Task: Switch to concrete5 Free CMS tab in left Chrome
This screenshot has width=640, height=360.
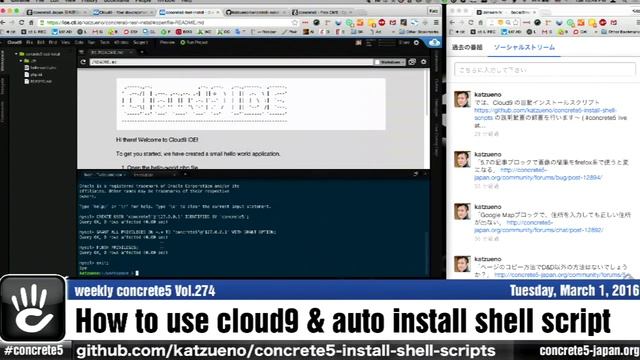Action: click(x=322, y=12)
